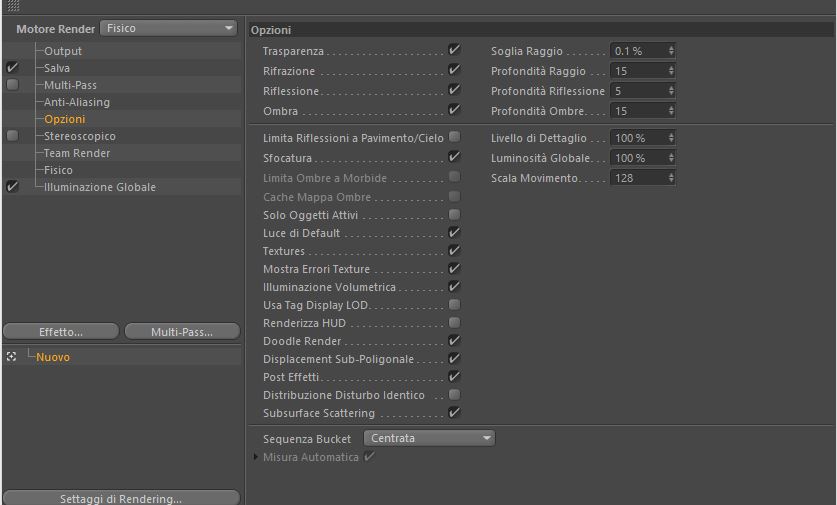Click the Soglia Raggio stepper arrows
The height and width of the screenshot is (505, 837).
coord(671,51)
